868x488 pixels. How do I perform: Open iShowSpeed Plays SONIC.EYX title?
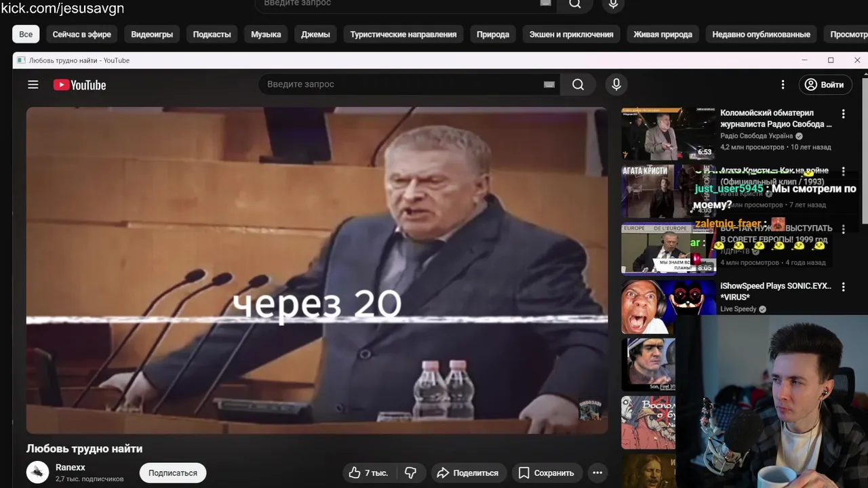coord(776,291)
